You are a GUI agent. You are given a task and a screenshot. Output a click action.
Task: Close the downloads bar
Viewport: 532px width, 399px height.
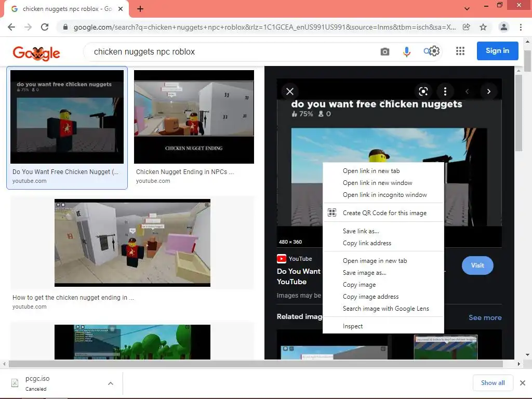coord(523,383)
